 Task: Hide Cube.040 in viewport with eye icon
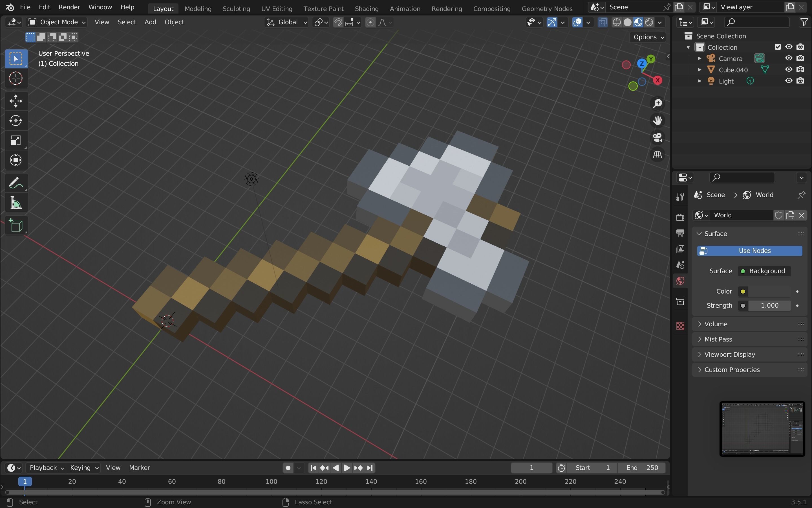(x=789, y=69)
